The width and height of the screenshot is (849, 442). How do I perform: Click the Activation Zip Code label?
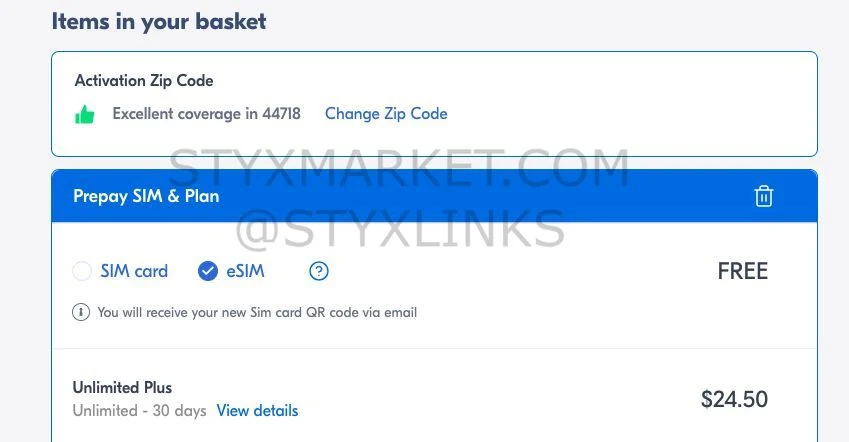coord(144,81)
